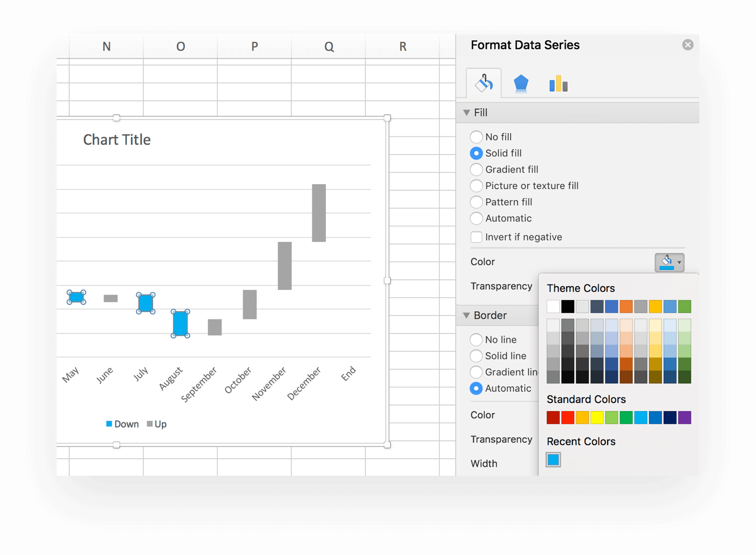Open the Color dropdown arrow
The height and width of the screenshot is (555, 756).
pos(678,262)
